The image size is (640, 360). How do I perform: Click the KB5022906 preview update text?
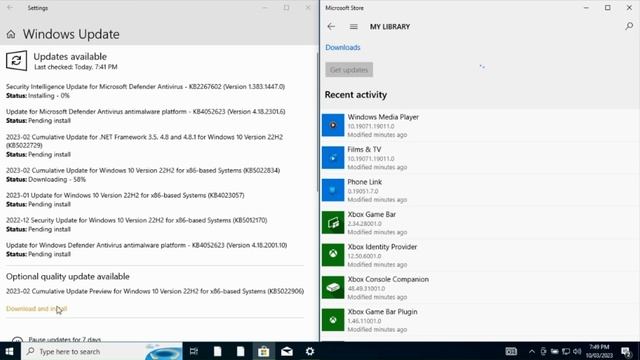tap(155, 291)
